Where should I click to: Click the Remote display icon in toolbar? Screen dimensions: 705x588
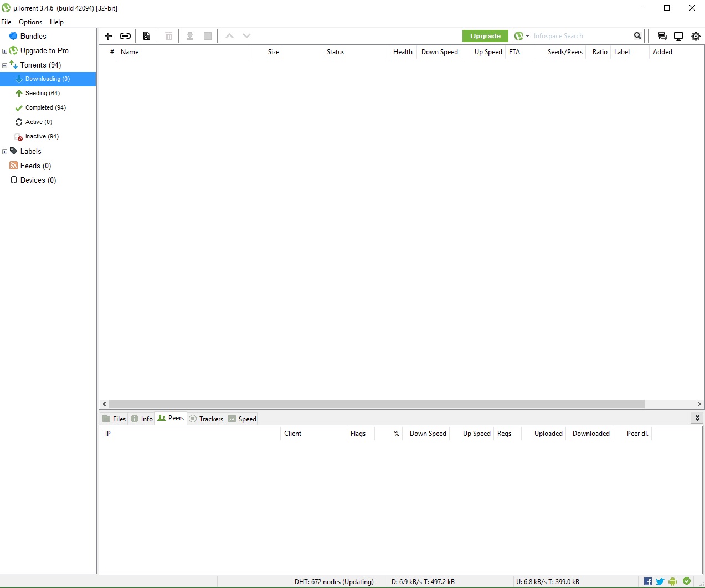(678, 36)
